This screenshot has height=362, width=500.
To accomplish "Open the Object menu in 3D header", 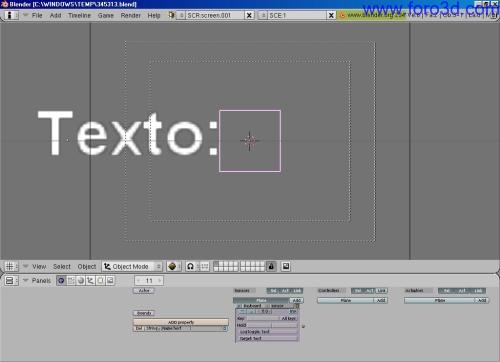I will (x=87, y=267).
